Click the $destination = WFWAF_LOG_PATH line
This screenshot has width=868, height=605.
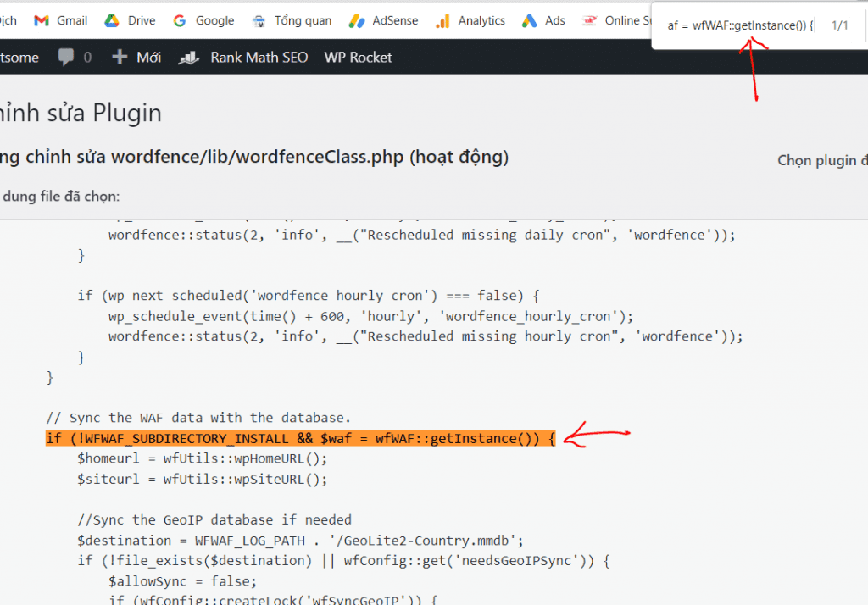coord(301,541)
